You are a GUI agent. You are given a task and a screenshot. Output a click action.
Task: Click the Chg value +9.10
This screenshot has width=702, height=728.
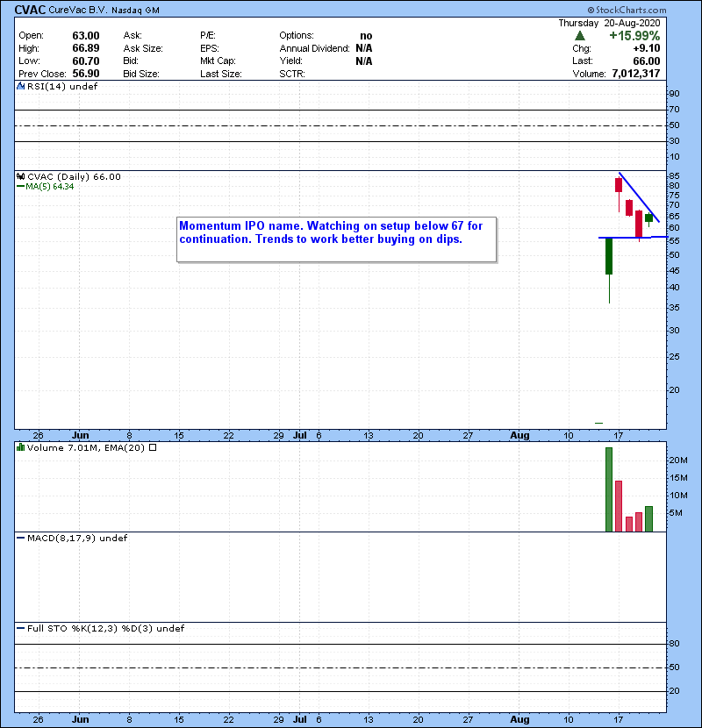[646, 48]
